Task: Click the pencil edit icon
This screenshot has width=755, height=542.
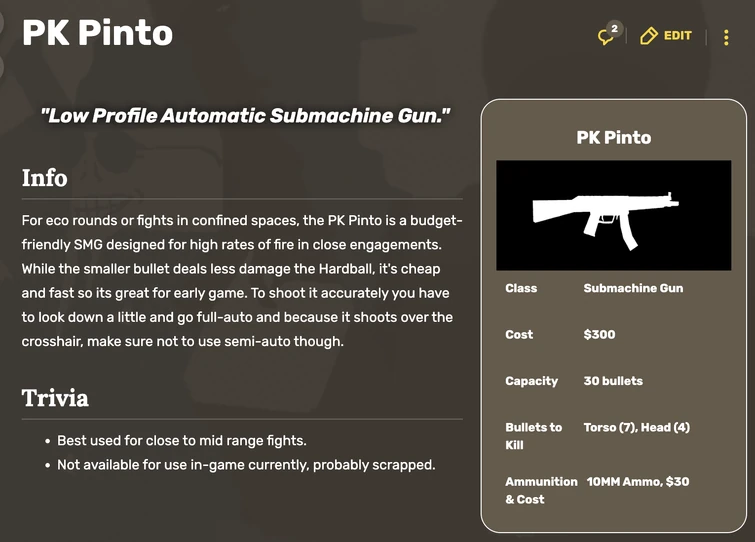Action: [x=649, y=36]
